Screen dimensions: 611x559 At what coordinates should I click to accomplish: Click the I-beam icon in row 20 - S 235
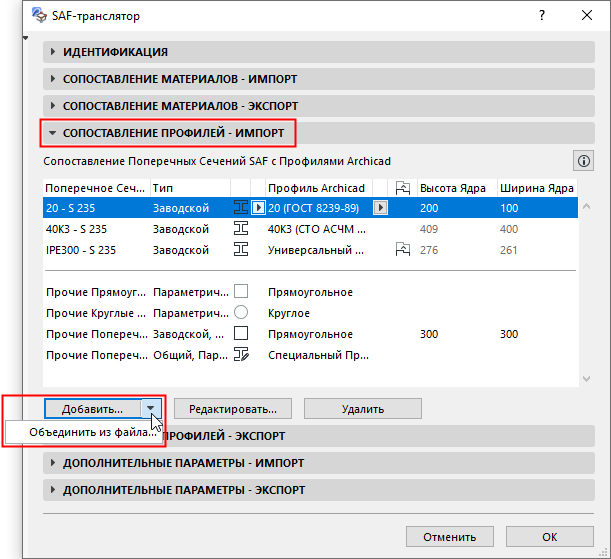[x=241, y=207]
